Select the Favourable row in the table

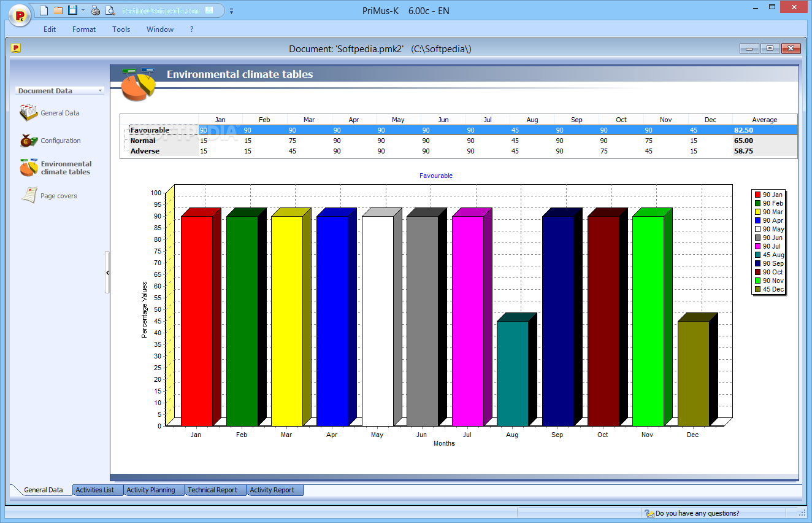459,130
